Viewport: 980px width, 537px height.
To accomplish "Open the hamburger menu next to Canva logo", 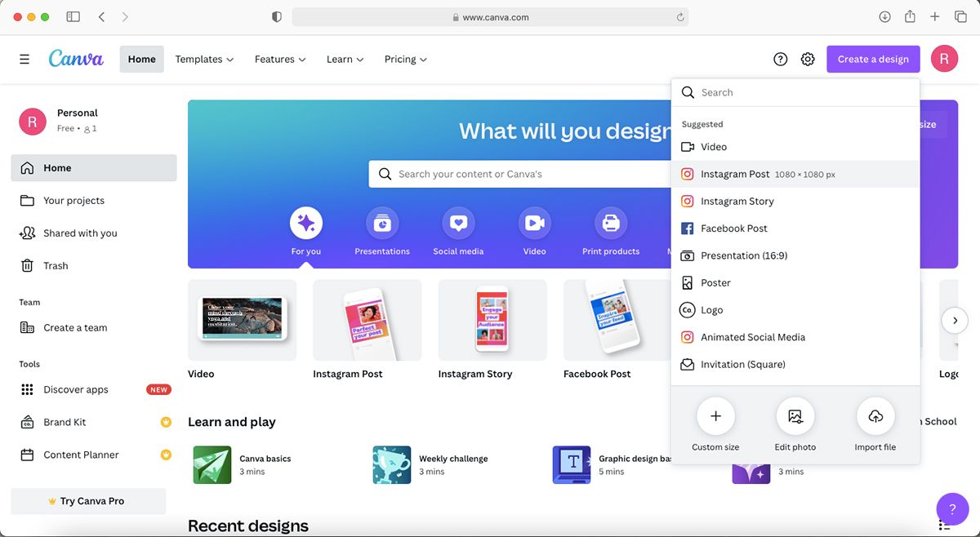I will [24, 59].
